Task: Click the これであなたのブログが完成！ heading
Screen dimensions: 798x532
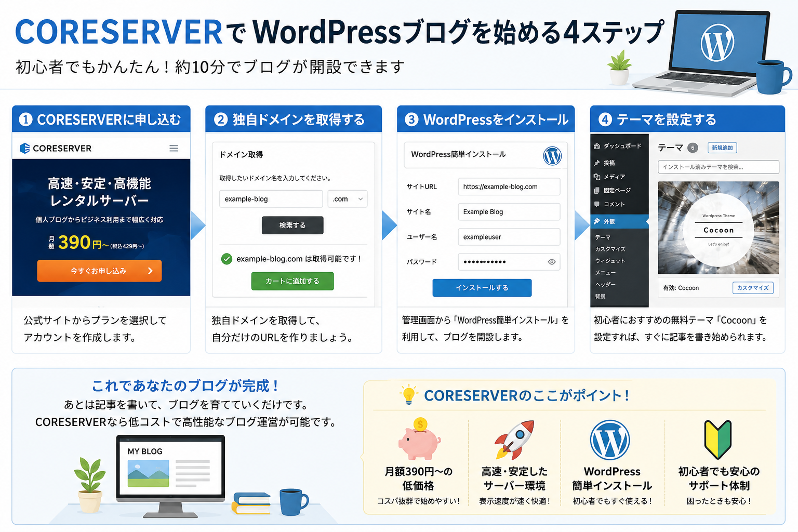Action: [186, 385]
